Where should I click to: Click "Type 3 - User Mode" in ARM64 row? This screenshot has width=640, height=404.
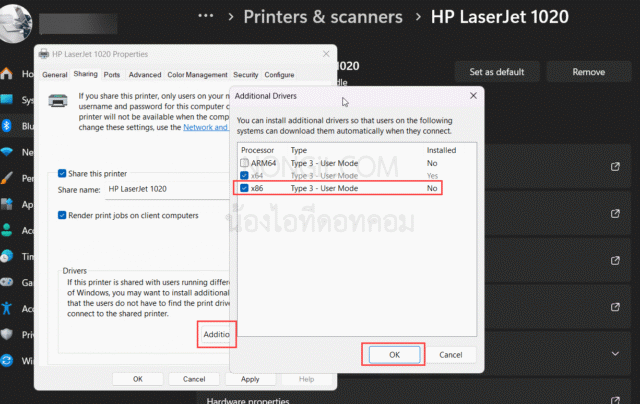point(324,163)
